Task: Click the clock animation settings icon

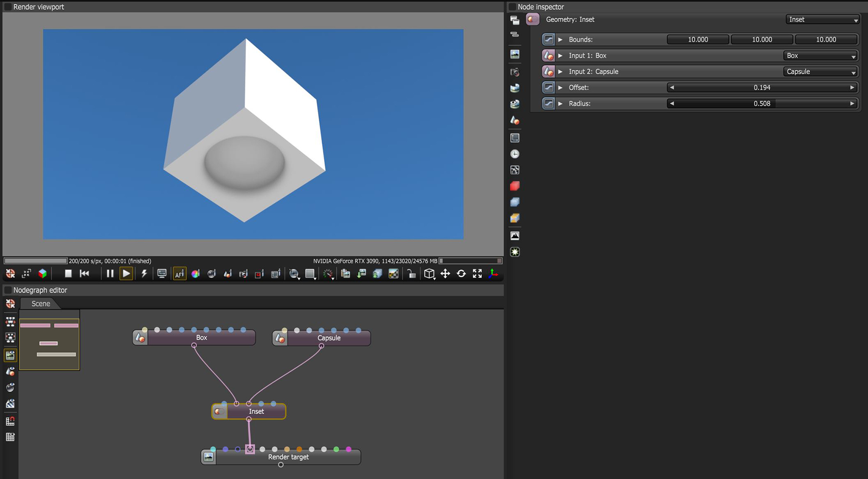Action: tap(515, 154)
